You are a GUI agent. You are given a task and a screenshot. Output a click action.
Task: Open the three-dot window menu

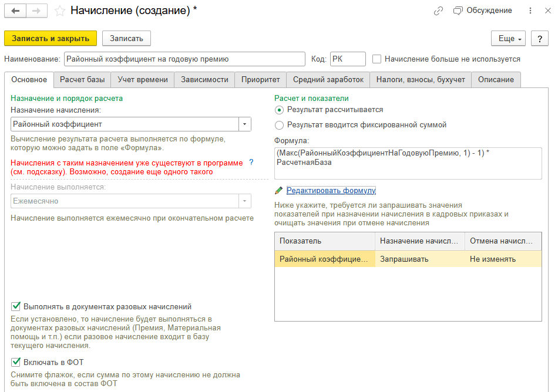coord(531,11)
